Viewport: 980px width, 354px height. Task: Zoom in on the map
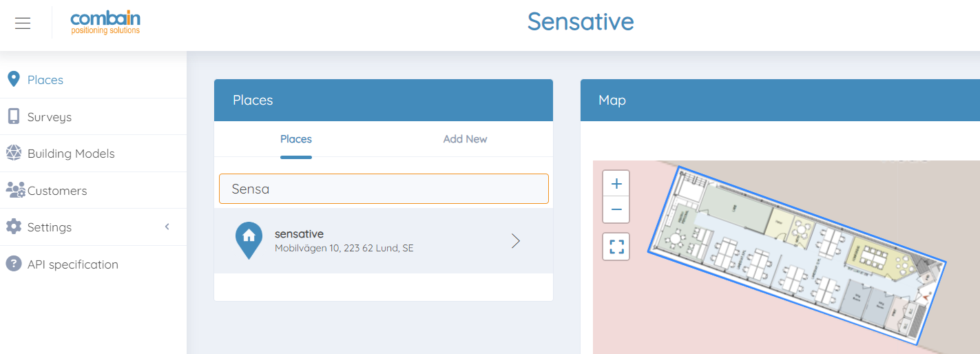pyautogui.click(x=616, y=184)
